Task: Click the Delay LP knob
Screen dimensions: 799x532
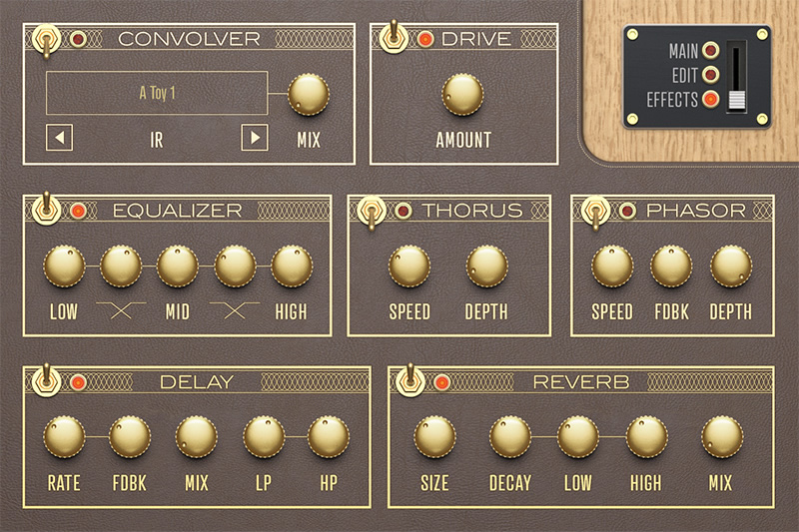Action: tap(264, 437)
